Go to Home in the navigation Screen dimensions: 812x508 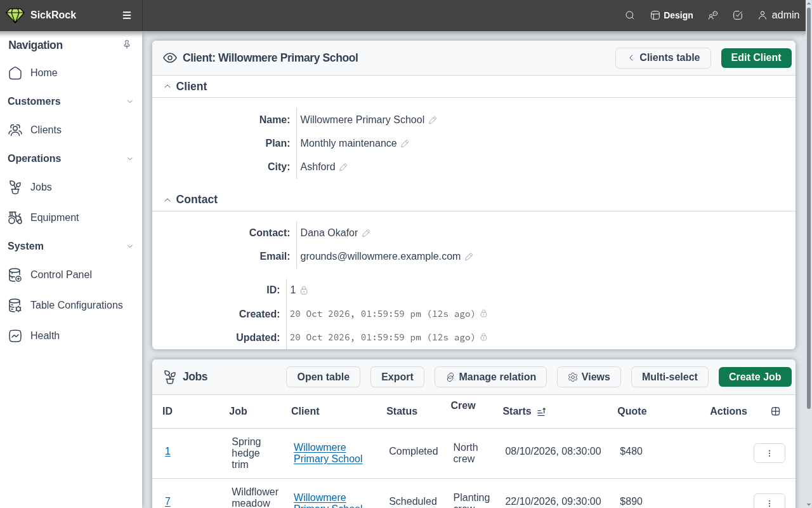coord(71,73)
